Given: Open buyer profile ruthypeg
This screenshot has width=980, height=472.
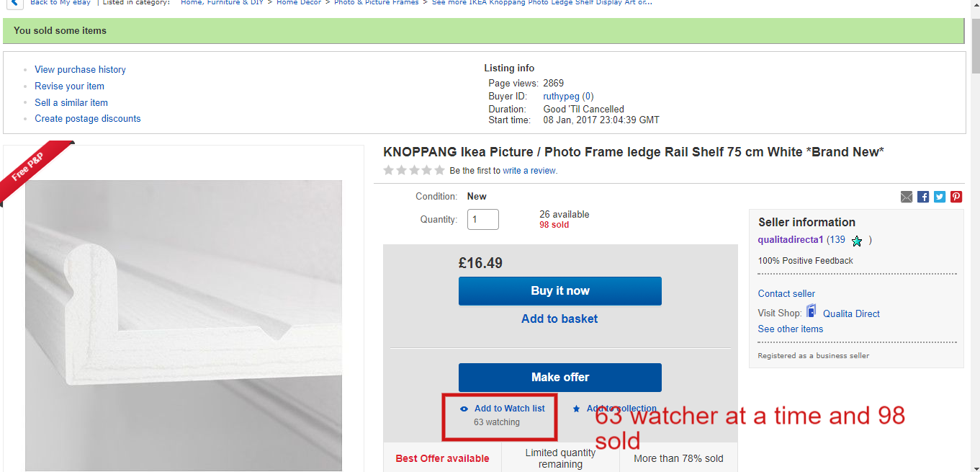Looking at the screenshot, I should pos(561,96).
